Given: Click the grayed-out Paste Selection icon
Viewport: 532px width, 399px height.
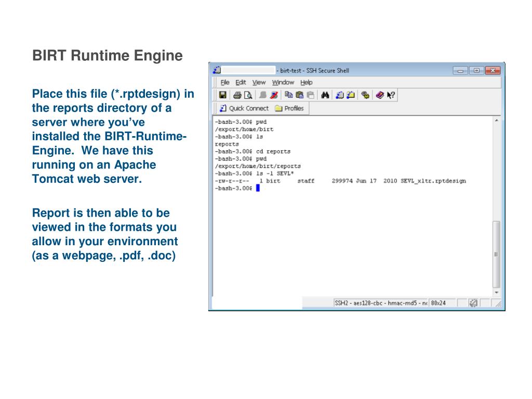Looking at the screenshot, I should pyautogui.click(x=311, y=96).
